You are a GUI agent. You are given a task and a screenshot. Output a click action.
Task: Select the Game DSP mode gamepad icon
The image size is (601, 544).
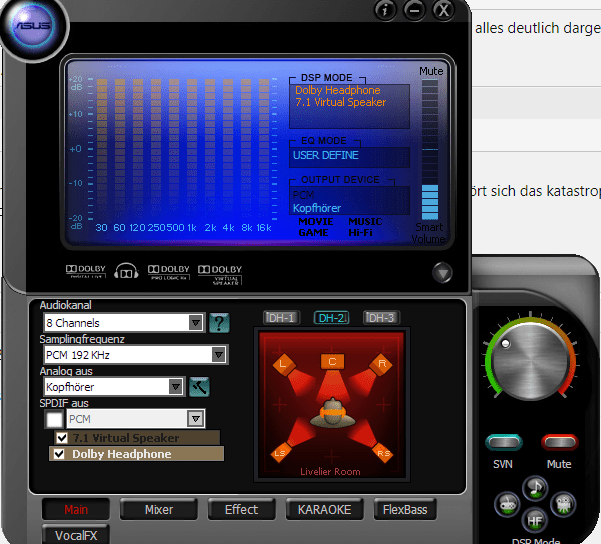tap(507, 504)
